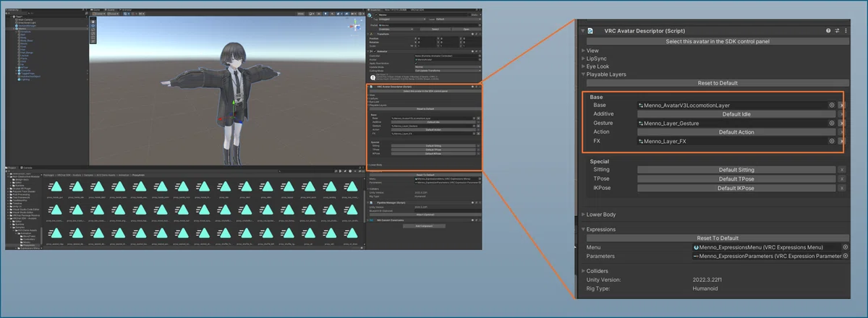This screenshot has width=868, height=318.
Task: Select Directional Light in the Hierarchy
Action: click(26, 22)
